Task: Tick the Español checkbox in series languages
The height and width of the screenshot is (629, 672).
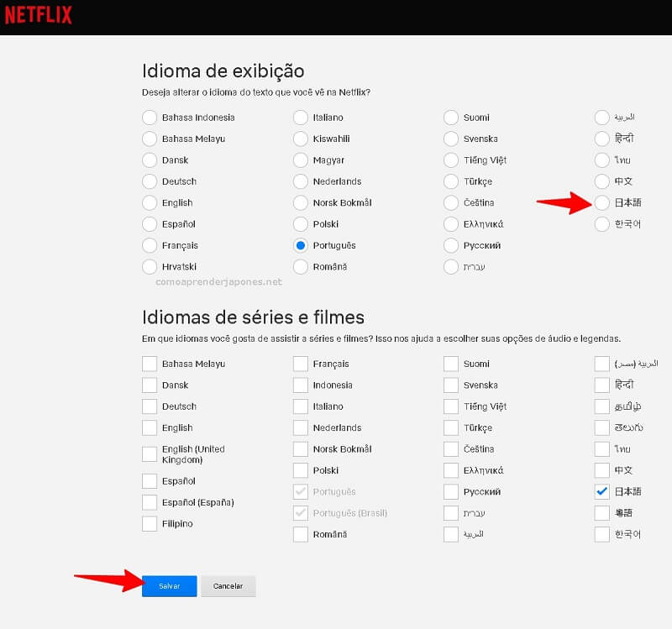Action: pyautogui.click(x=150, y=481)
